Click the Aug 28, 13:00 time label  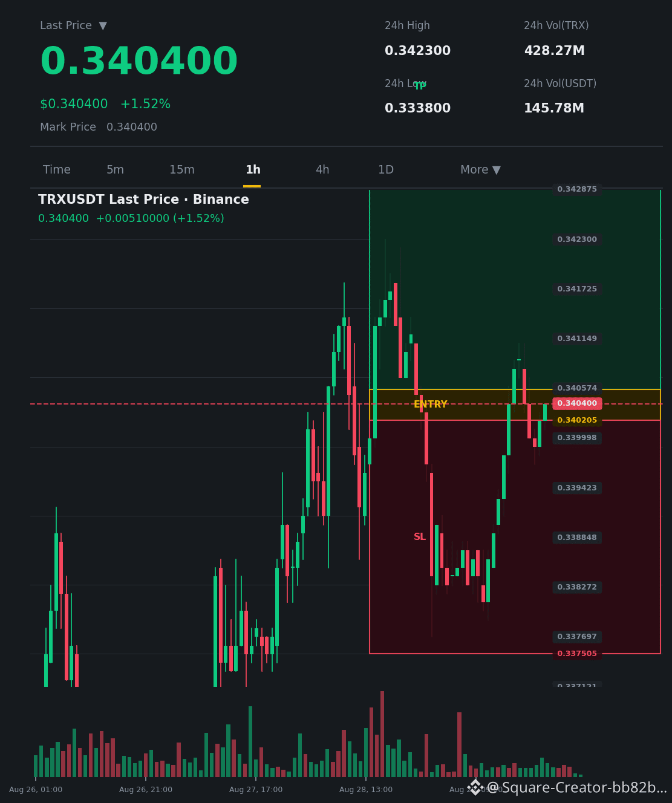366,790
